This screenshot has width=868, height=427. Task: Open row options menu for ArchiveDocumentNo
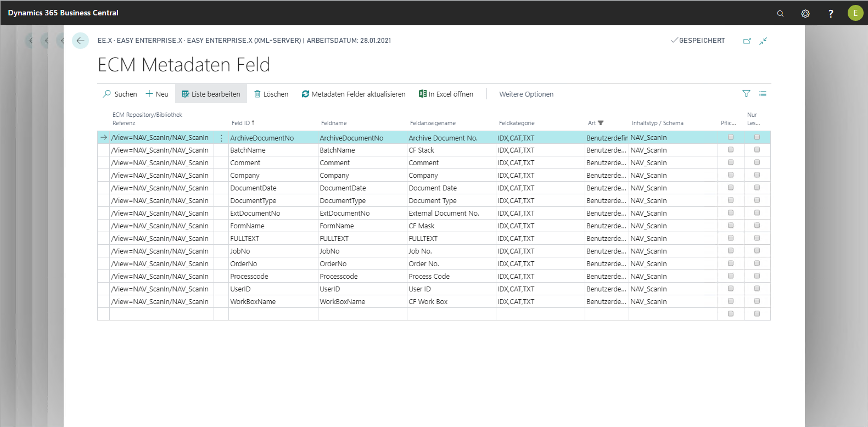point(221,138)
